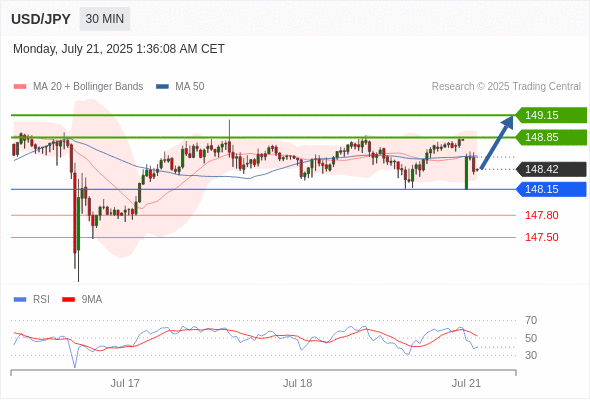The image size is (590, 400).
Task: Click the blue MA 50 legend swatch
Action: click(x=162, y=87)
